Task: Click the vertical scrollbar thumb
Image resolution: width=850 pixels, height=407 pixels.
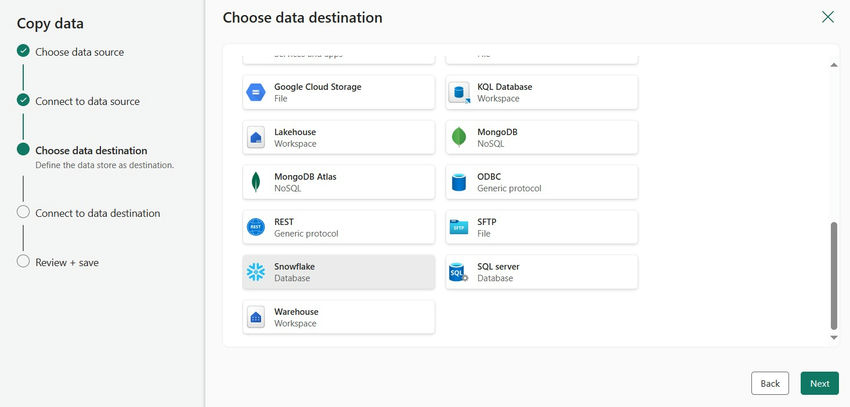Action: tap(834, 275)
